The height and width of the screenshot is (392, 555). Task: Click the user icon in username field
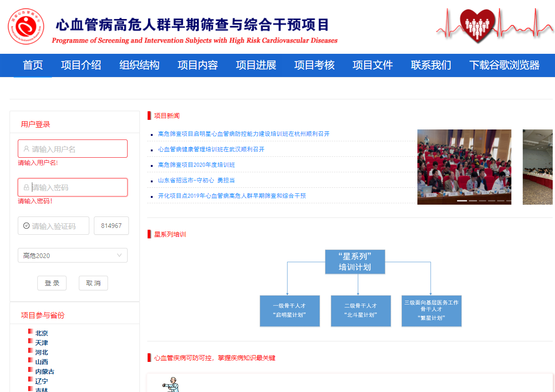26,149
